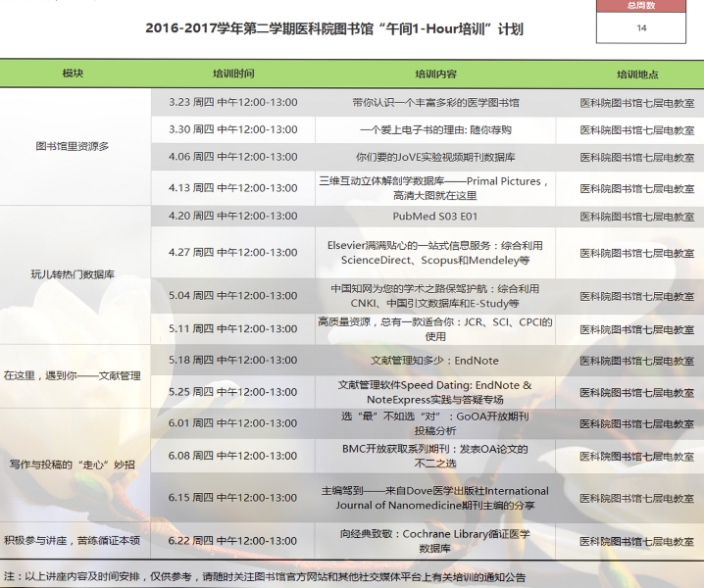Click time cell 6.22 周四 中午12:00-13:00
704x588 pixels.
233,540
